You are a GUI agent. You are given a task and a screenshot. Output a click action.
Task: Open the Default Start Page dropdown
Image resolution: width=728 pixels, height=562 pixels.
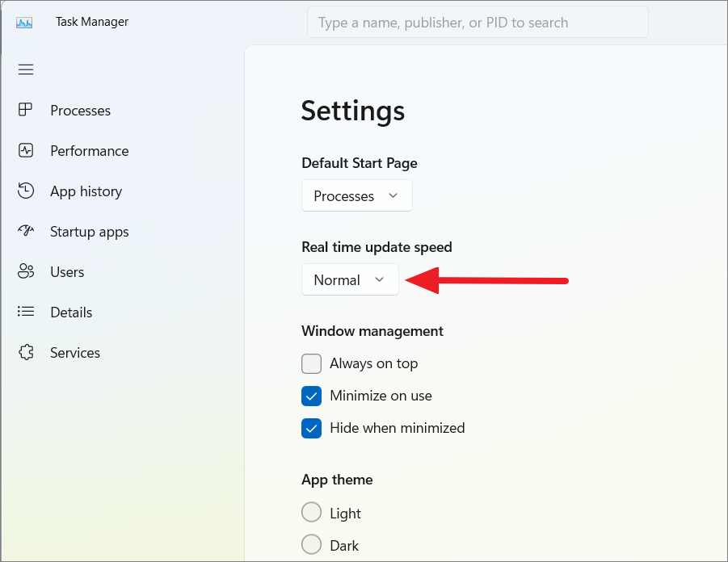click(x=357, y=196)
